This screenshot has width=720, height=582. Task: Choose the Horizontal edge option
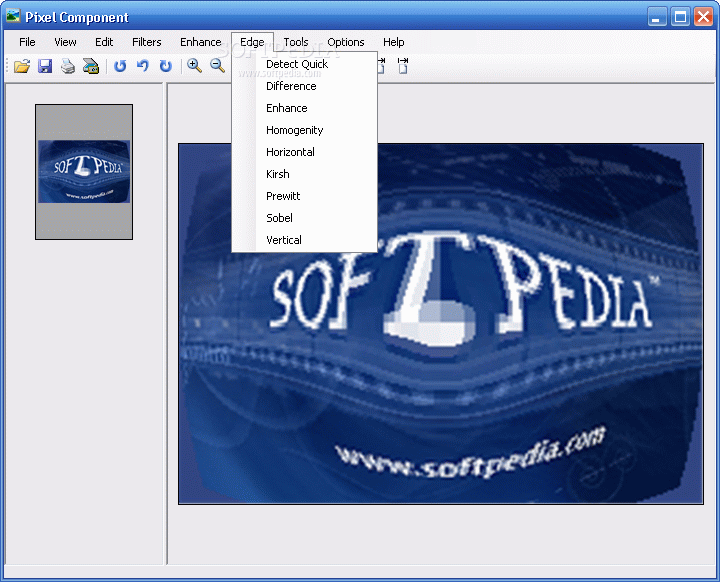[x=304, y=153]
